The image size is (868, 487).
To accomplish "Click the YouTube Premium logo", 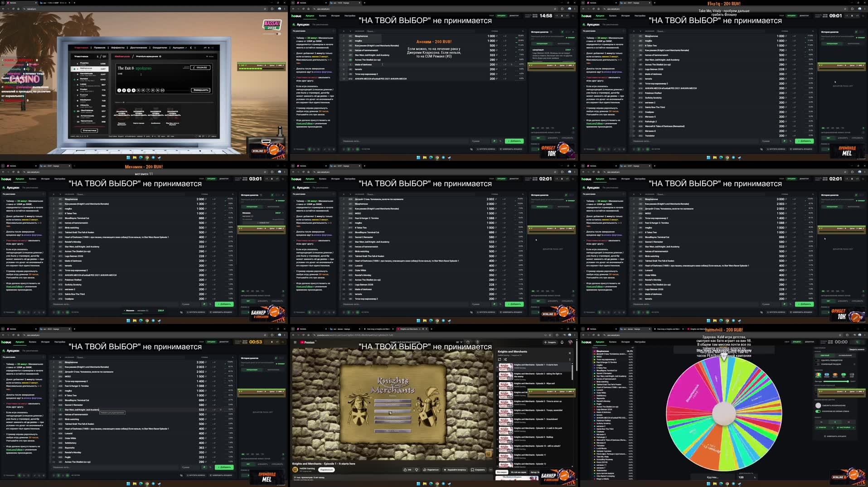I will pos(307,342).
